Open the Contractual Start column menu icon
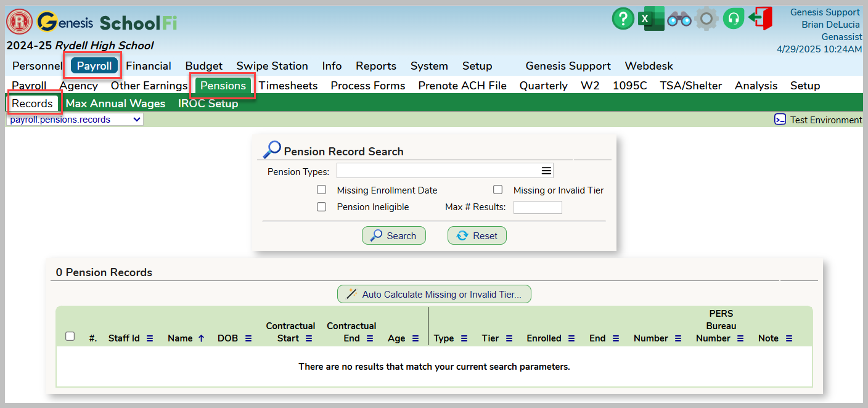 coord(309,338)
